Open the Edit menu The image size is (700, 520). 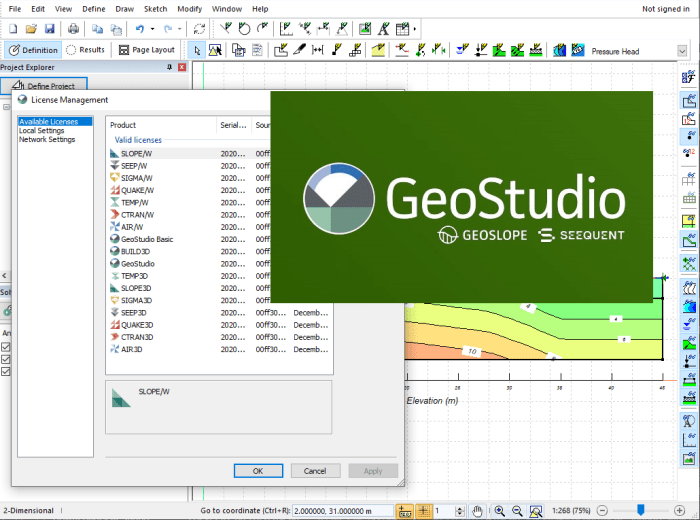pos(38,9)
